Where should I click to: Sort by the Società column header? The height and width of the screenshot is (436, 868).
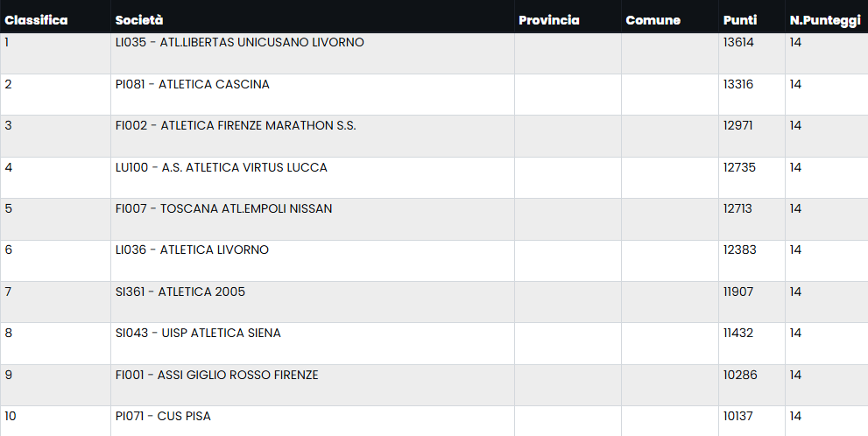tap(139, 20)
